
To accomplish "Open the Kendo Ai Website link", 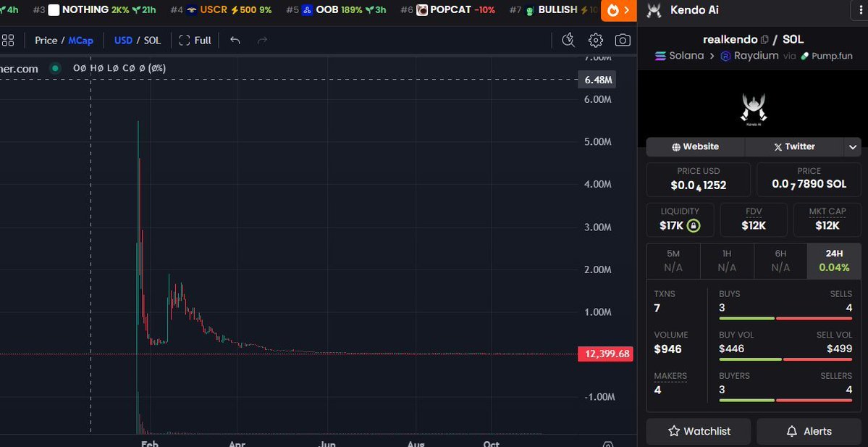I will click(x=695, y=147).
